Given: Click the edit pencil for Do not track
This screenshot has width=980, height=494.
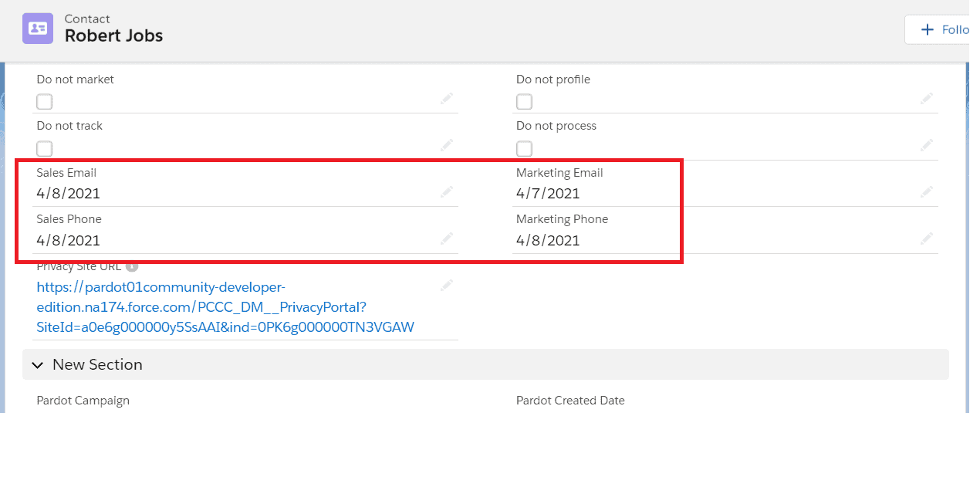Looking at the screenshot, I should point(447,145).
